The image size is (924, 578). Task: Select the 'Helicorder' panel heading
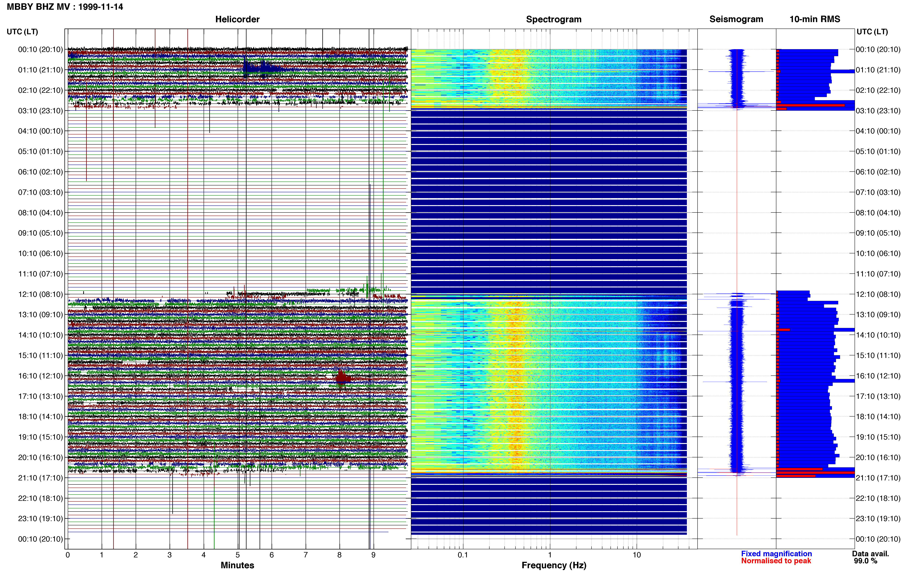click(x=237, y=19)
